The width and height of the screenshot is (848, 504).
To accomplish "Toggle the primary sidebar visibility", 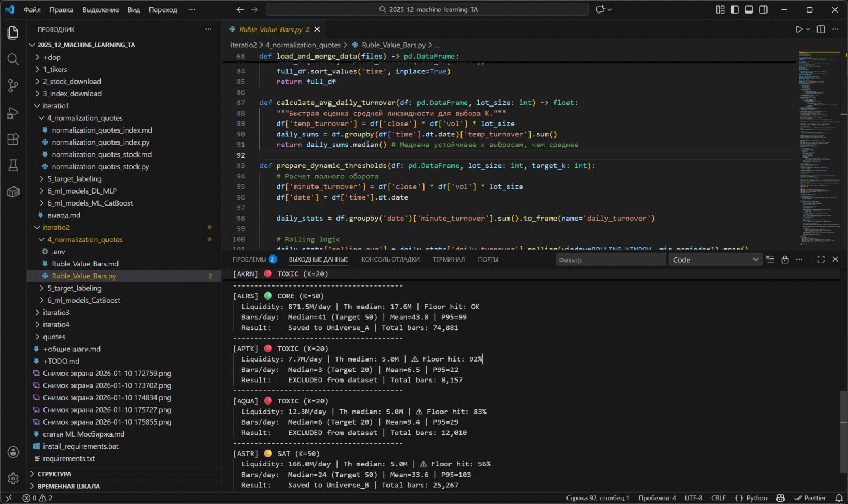I will pyautogui.click(x=735, y=10).
